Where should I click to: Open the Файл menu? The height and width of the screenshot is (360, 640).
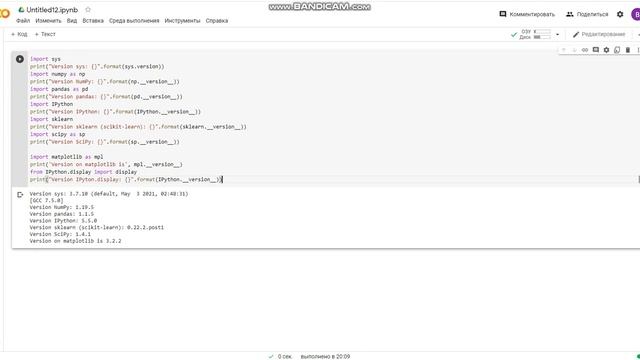point(23,21)
